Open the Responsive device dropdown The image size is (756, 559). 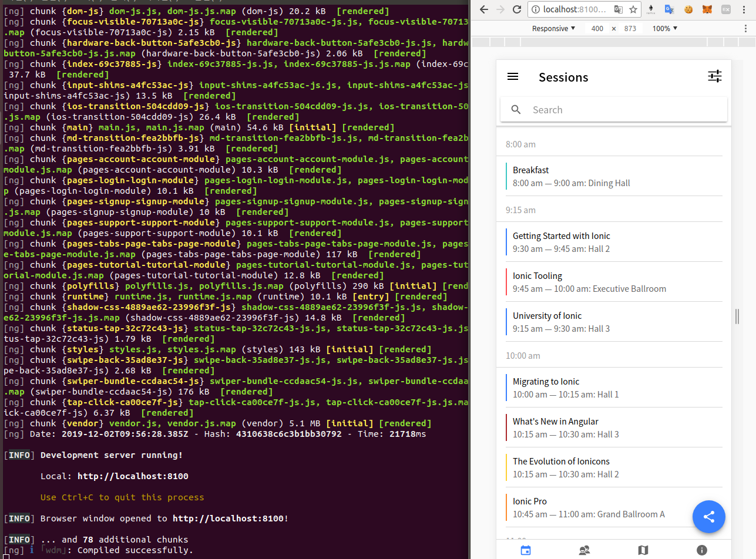pyautogui.click(x=553, y=28)
